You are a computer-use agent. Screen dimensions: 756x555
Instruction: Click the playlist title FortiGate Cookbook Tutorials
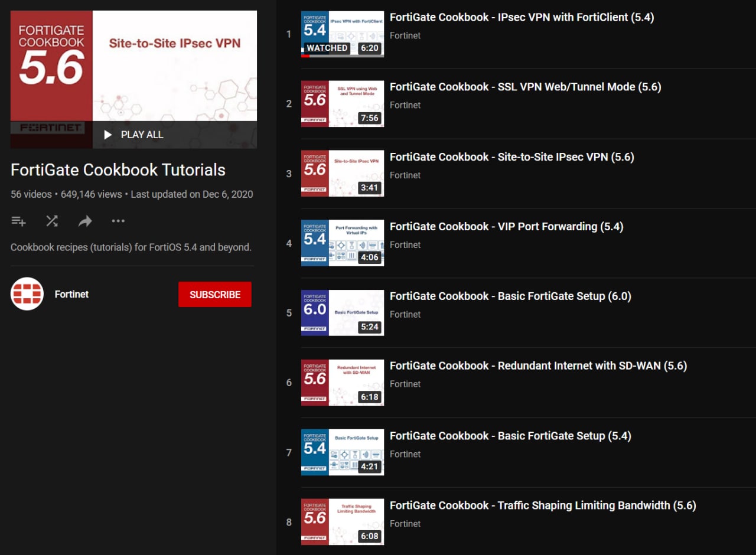pyautogui.click(x=118, y=170)
